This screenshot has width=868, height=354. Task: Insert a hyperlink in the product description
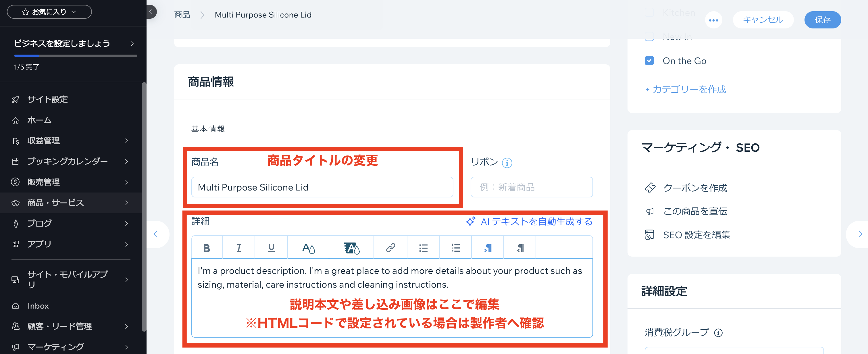390,247
